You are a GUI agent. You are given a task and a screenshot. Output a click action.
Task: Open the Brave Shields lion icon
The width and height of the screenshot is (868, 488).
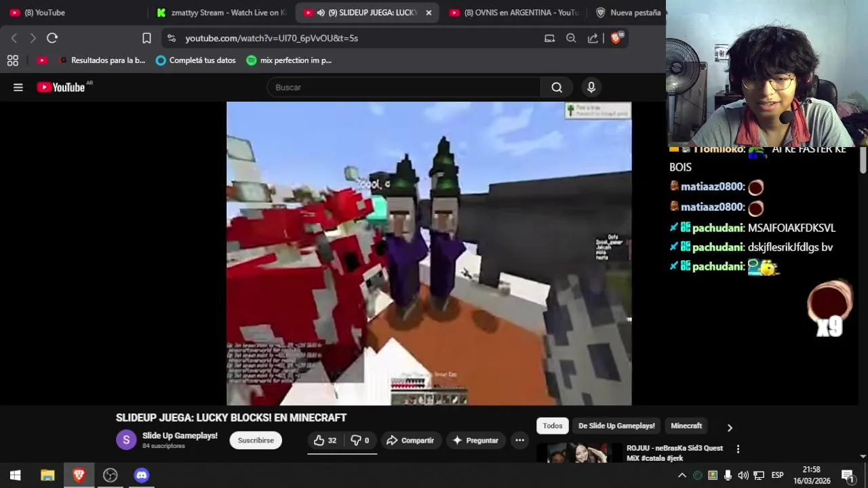(x=616, y=38)
